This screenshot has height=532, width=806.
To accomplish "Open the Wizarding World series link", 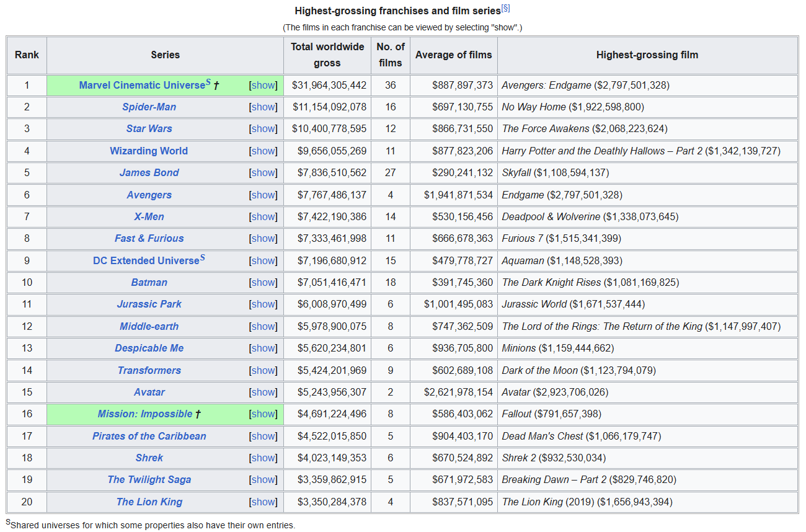I will [x=149, y=151].
